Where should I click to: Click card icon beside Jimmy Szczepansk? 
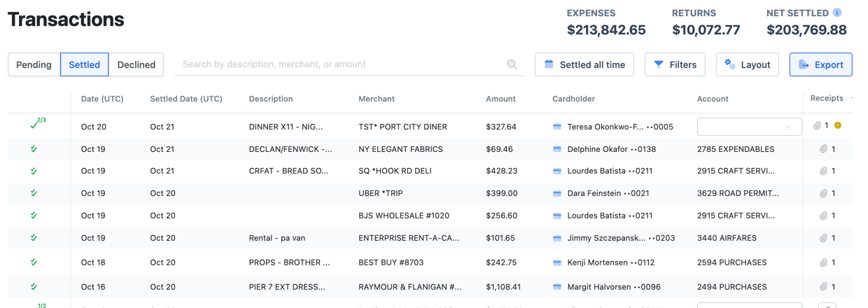click(557, 238)
